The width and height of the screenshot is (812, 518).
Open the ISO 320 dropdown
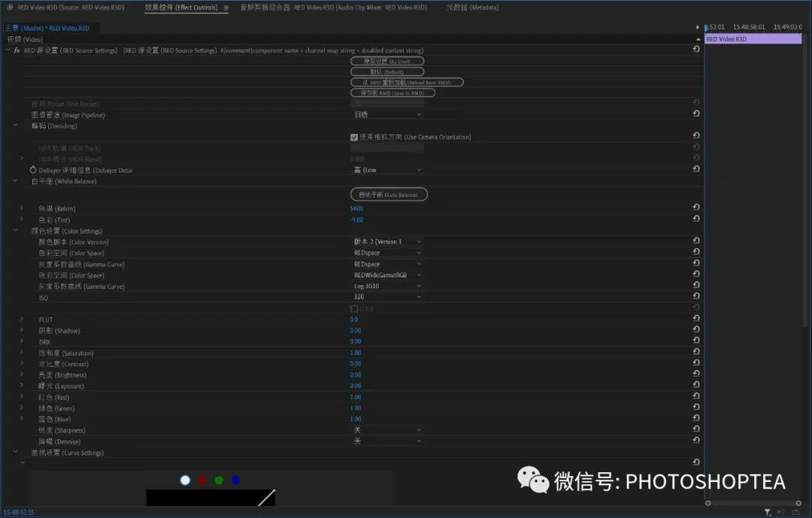click(387, 297)
